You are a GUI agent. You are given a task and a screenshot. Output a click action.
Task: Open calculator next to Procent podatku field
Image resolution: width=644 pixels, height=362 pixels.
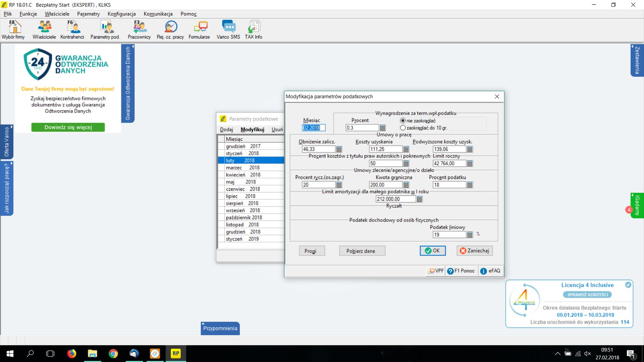point(470,185)
